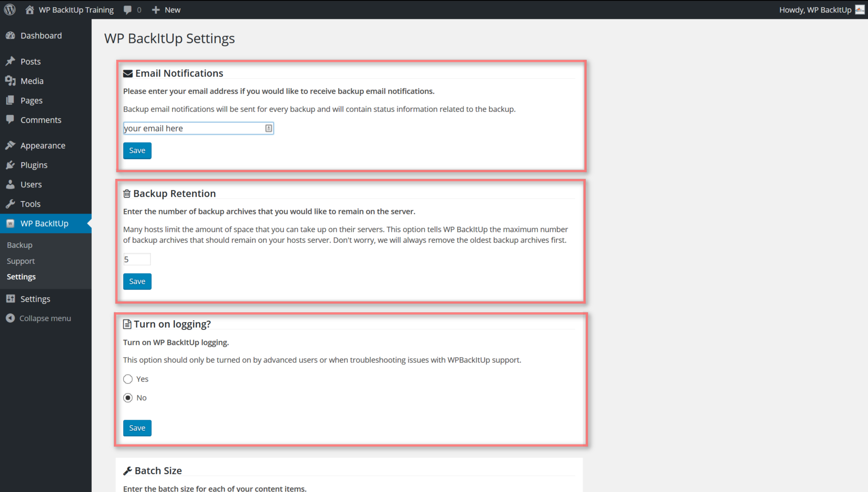Click the comments bubble icon in the admin bar
Image resolution: width=868 pixels, height=492 pixels.
point(127,10)
